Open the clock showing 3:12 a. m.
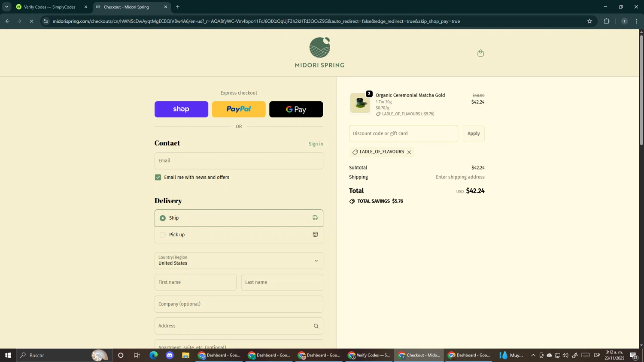 coord(614,356)
